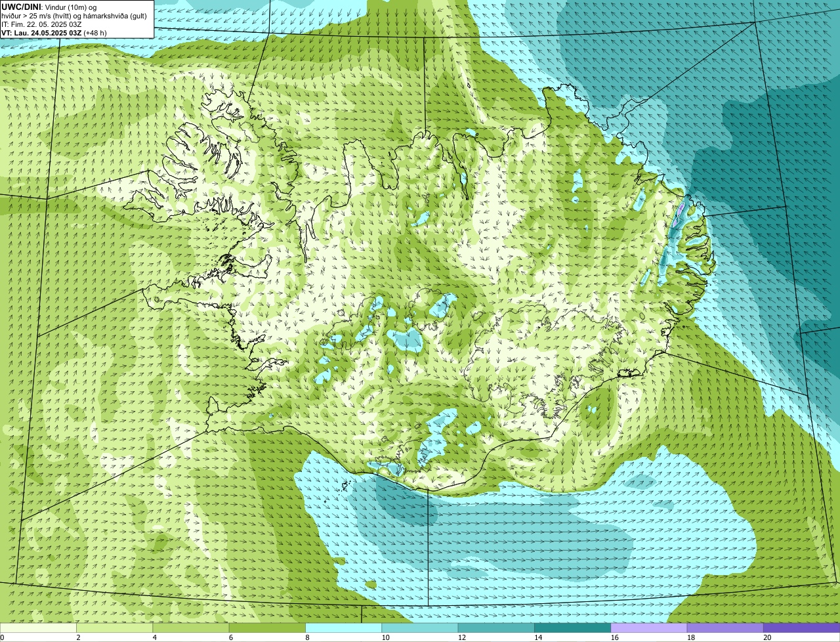Image resolution: width=840 pixels, height=642 pixels.
Task: Select the 'IT: Fim. 22. 05. 2025 03Z' line
Action: (41, 24)
